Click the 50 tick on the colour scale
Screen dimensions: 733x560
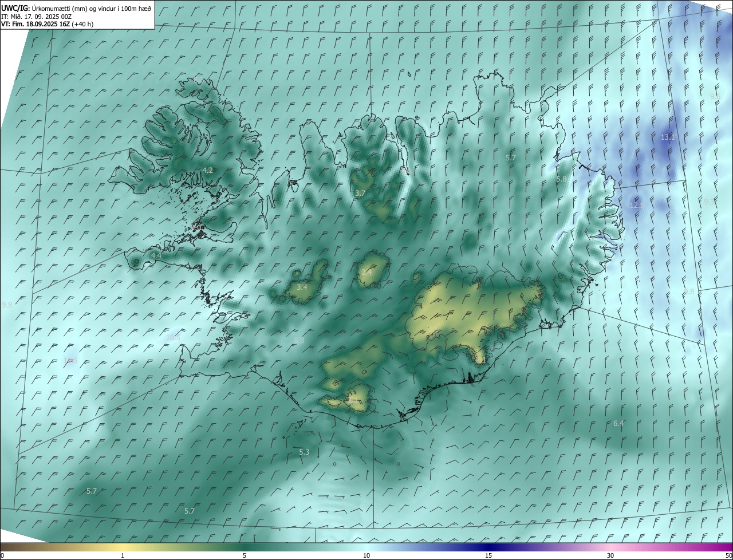click(728, 556)
